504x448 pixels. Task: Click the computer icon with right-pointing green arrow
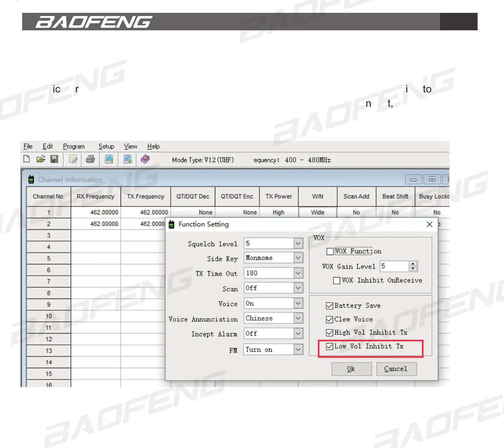point(127,159)
